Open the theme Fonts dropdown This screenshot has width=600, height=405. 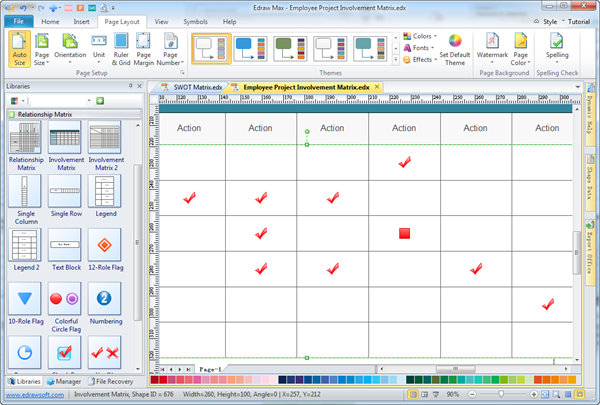(419, 48)
